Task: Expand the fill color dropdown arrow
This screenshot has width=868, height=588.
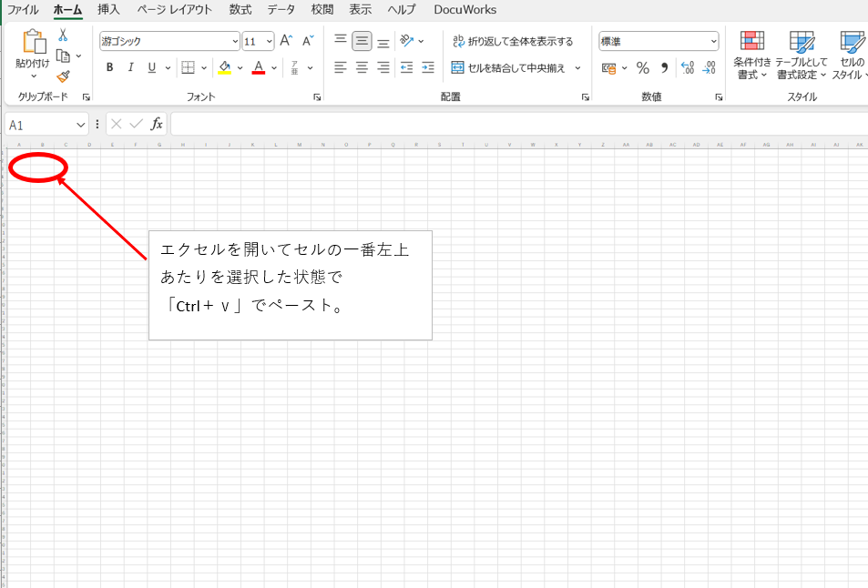Action: [x=240, y=68]
